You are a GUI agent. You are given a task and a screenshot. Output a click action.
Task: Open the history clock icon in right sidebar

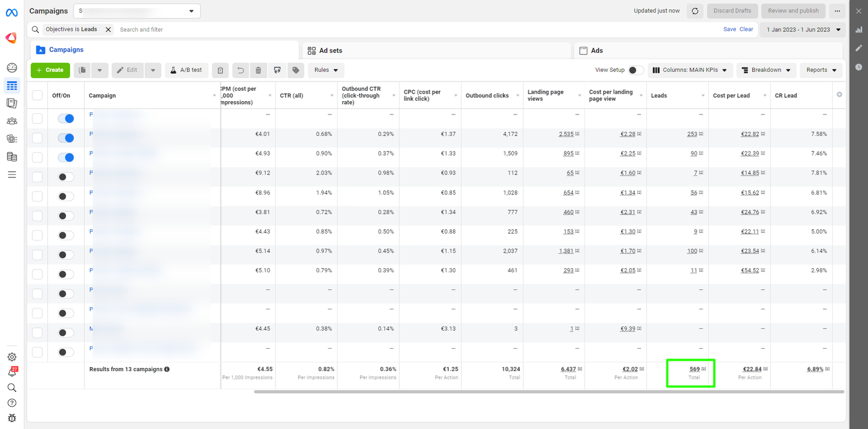859,67
